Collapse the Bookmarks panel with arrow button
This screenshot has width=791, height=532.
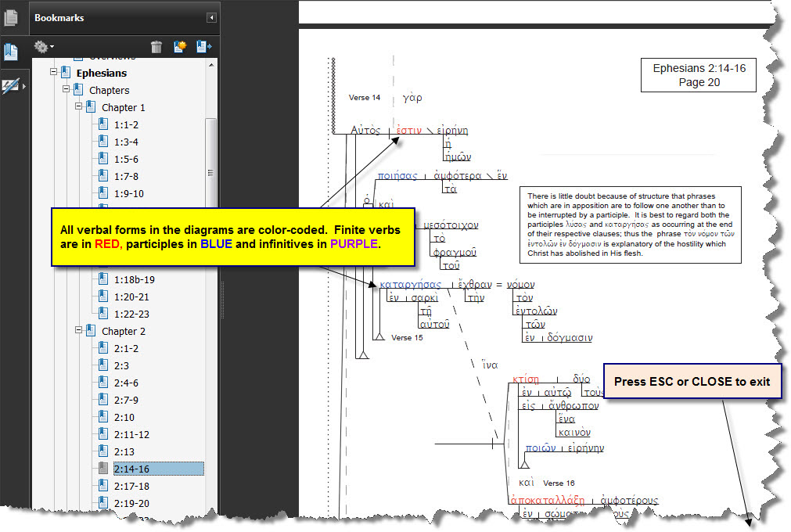click(211, 18)
